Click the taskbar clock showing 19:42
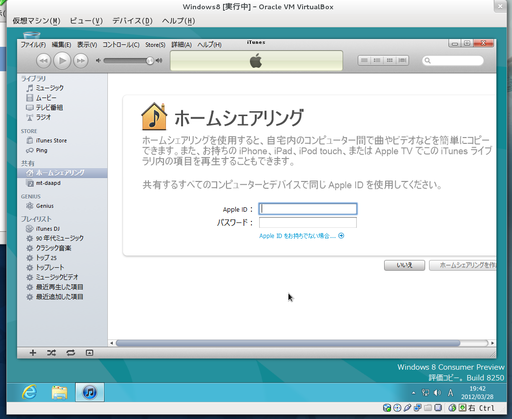 pyautogui.click(x=477, y=393)
